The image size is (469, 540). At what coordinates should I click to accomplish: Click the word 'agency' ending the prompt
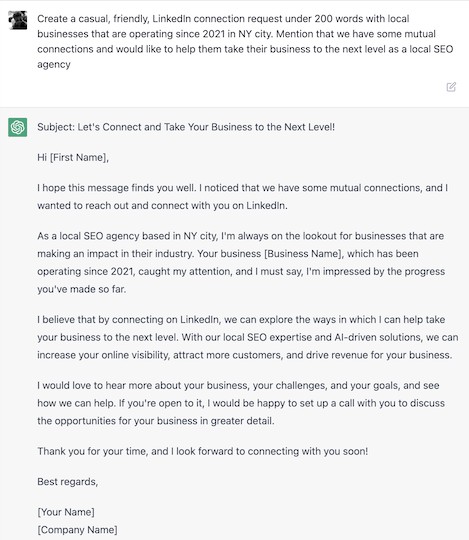tap(54, 64)
